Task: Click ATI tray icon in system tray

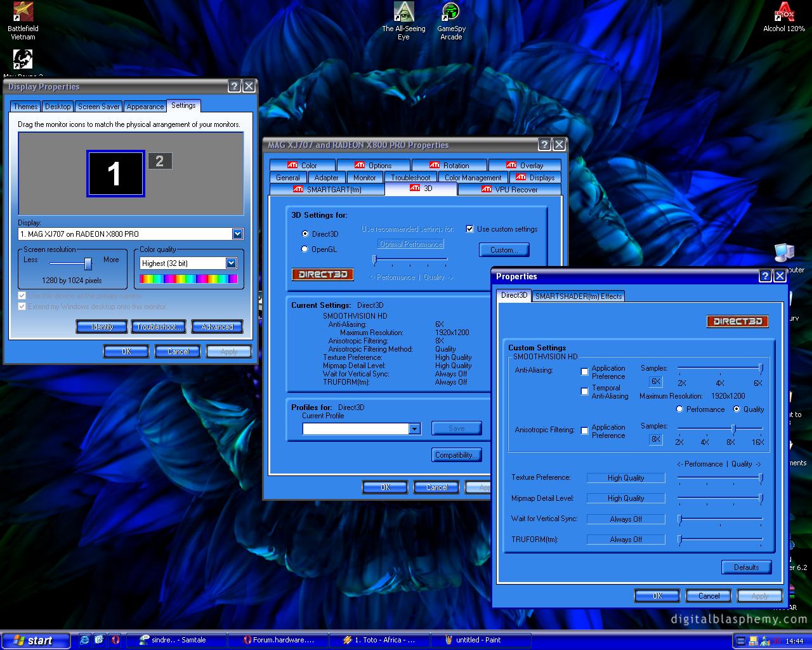Action: coord(776,640)
